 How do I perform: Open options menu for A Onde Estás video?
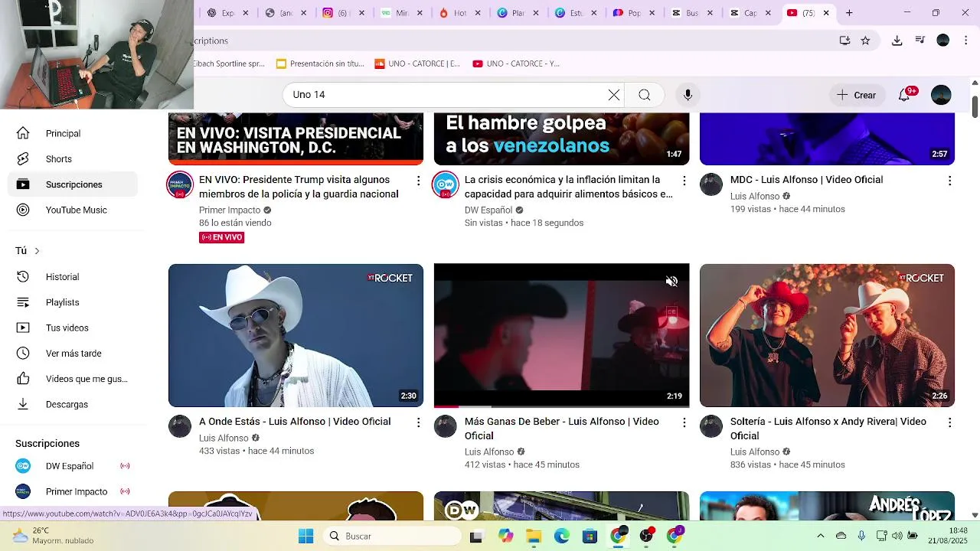418,422
